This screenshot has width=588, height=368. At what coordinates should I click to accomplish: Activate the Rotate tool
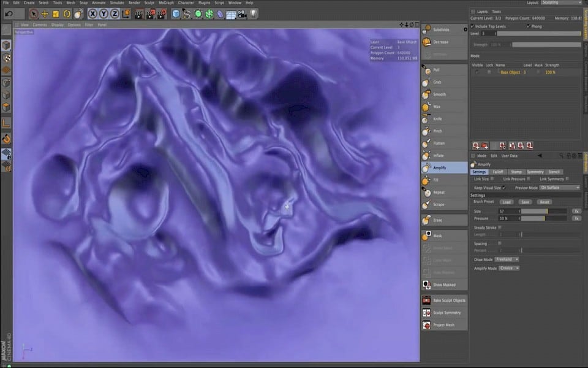67,14
